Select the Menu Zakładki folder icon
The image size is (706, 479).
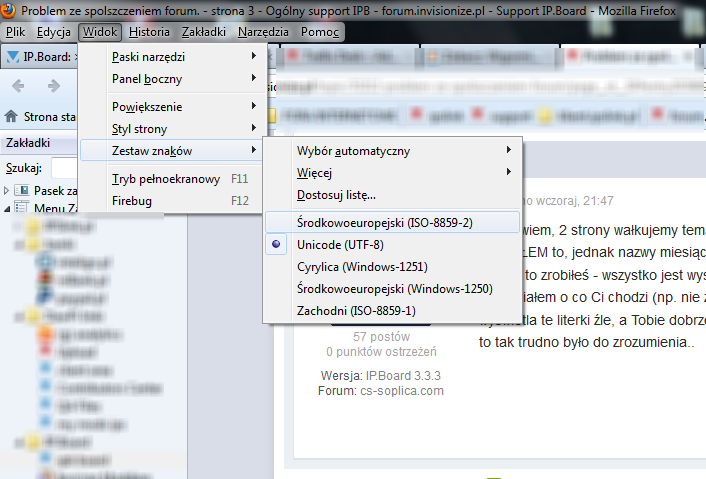coord(22,208)
